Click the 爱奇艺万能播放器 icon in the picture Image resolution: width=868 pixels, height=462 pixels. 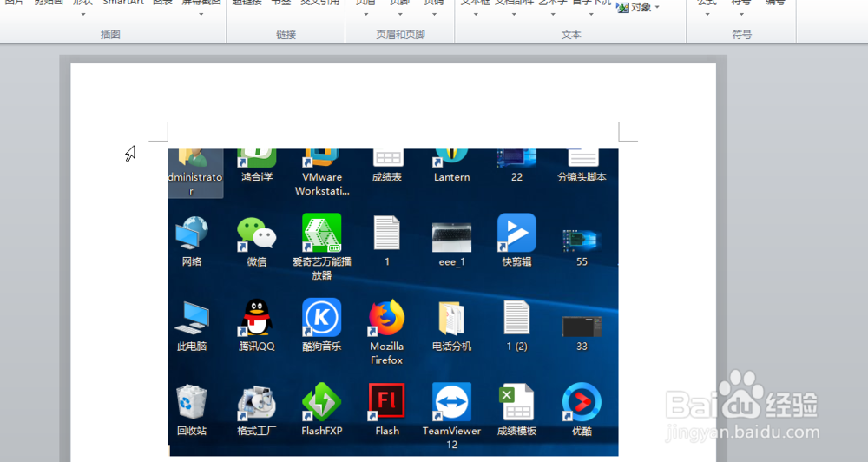point(322,234)
